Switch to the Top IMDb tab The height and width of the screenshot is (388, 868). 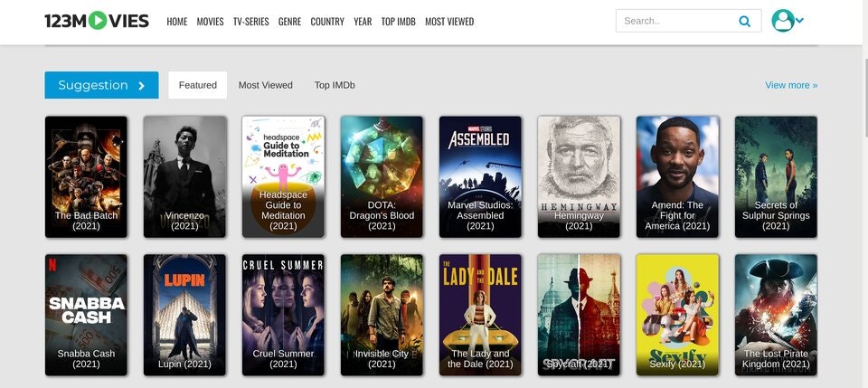pyautogui.click(x=335, y=85)
